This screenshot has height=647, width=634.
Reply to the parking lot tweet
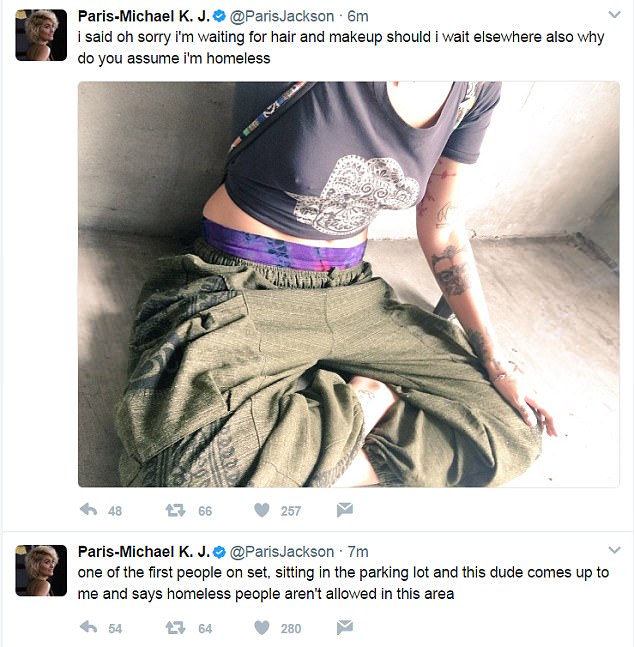[88, 628]
